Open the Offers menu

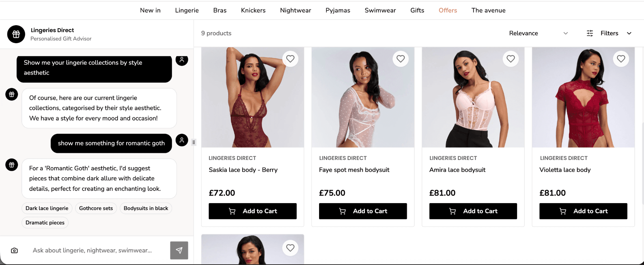click(448, 10)
